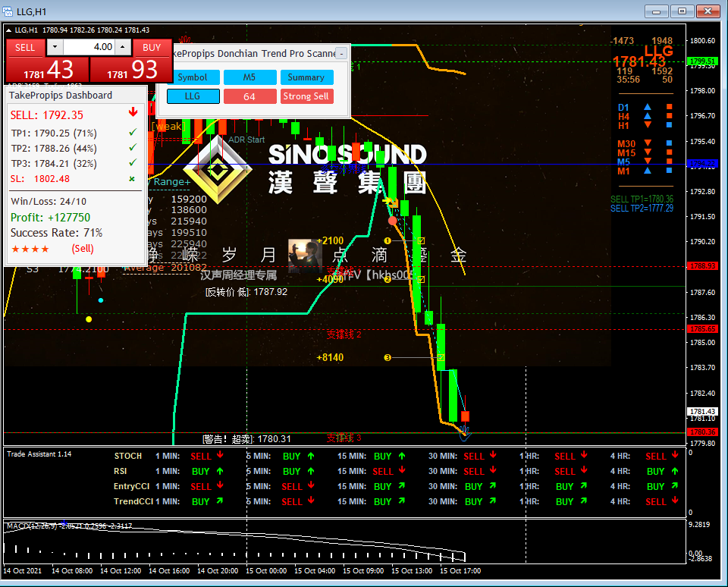Image resolution: width=728 pixels, height=587 pixels.
Task: Increase lot size with the up stepper arrow
Action: pos(123,47)
